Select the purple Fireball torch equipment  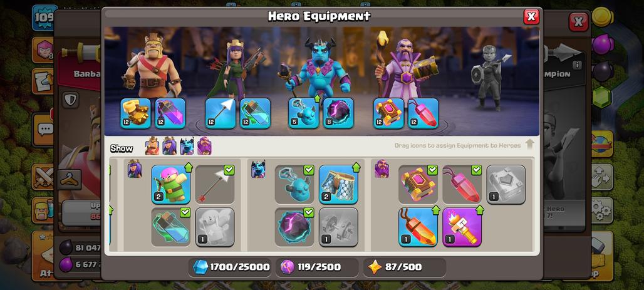click(462, 227)
